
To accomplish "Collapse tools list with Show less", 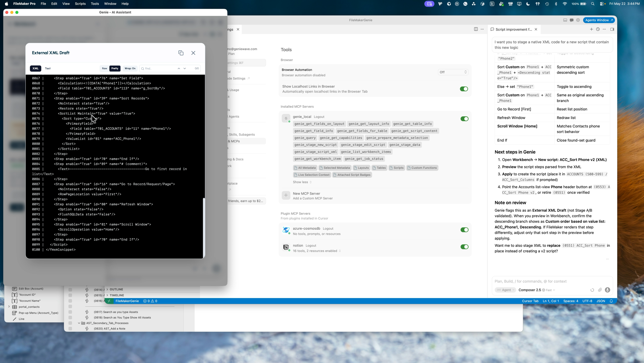I will click(302, 182).
